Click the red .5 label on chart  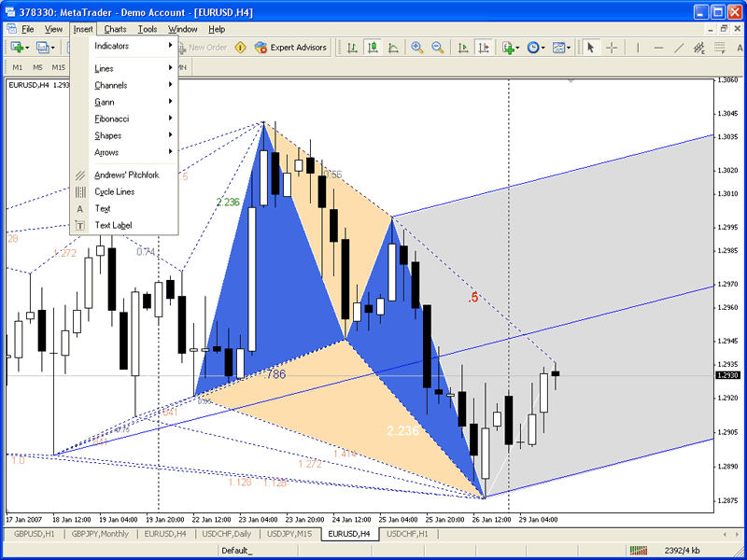472,298
